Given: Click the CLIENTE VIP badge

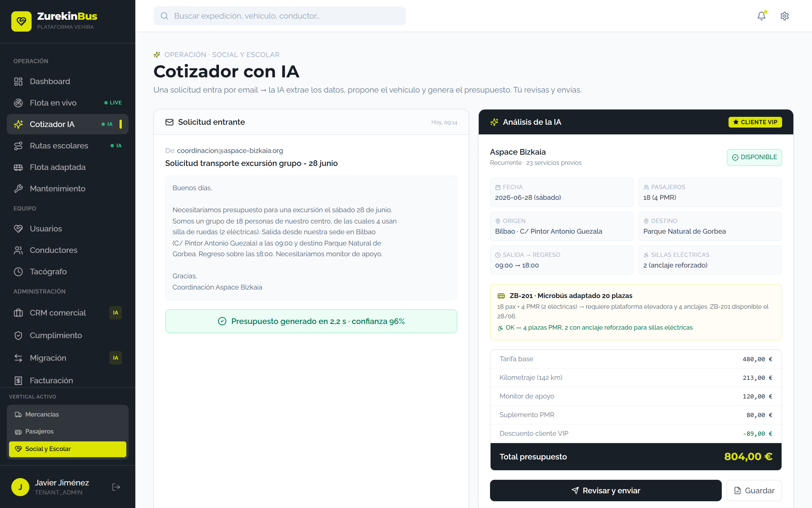Looking at the screenshot, I should (755, 122).
